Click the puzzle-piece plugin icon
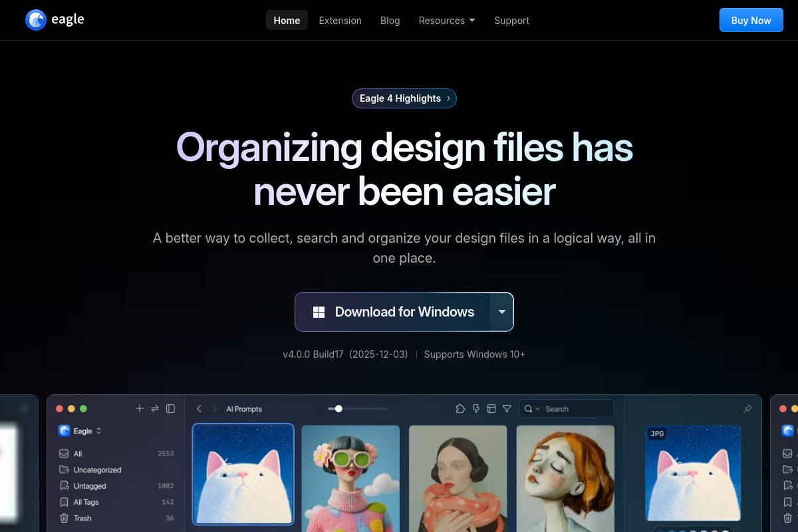 point(460,408)
